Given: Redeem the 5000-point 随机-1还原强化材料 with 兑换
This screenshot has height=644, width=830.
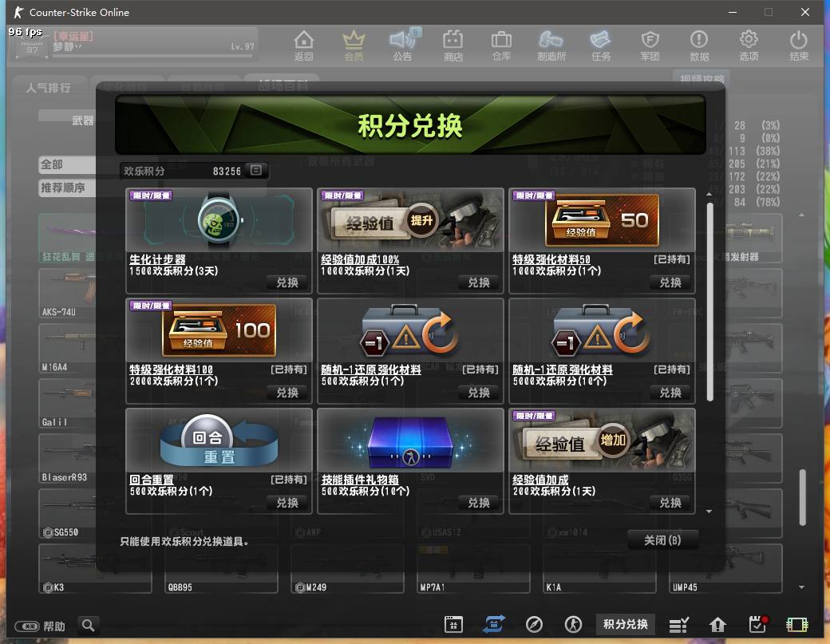Looking at the screenshot, I should [670, 393].
